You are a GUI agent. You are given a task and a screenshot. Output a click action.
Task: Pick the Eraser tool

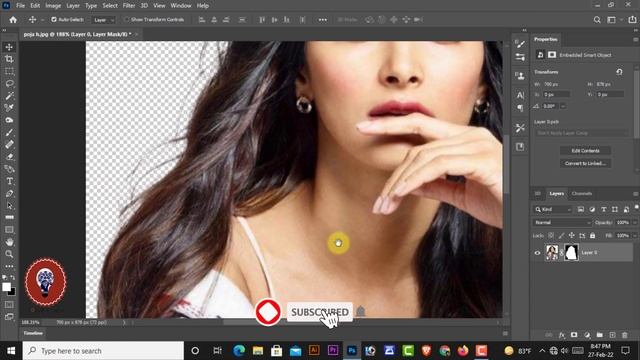9,157
